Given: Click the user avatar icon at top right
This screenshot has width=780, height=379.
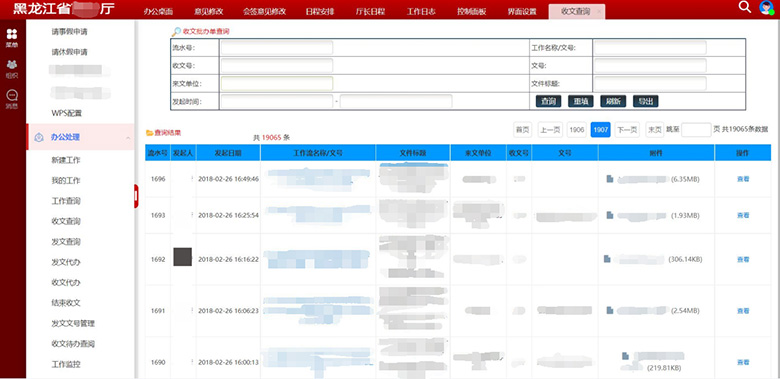Looking at the screenshot, I should click(x=766, y=7).
